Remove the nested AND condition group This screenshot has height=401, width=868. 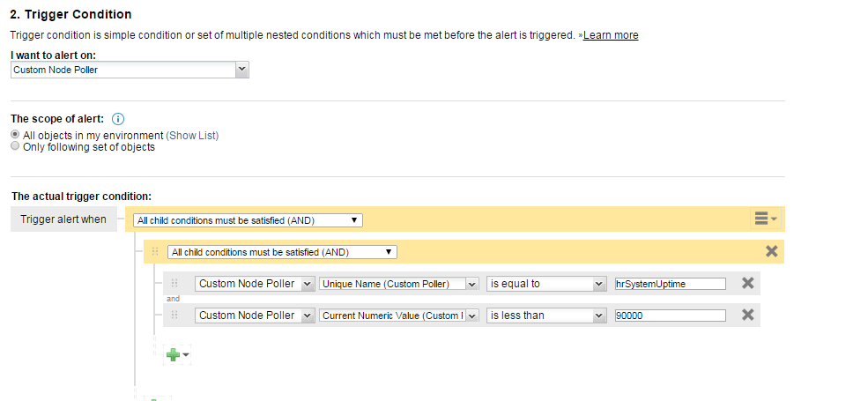click(x=771, y=251)
